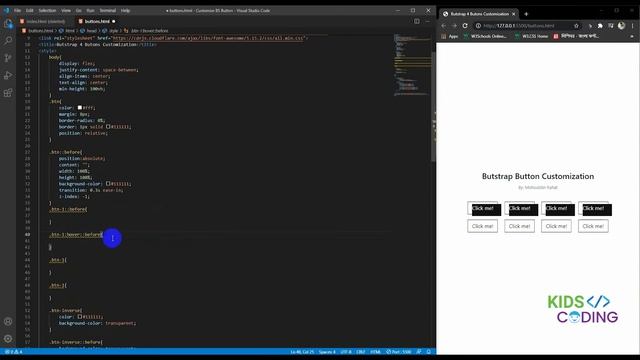640x360 pixels.
Task: Select the buttons.html editor tab
Action: [x=97, y=21]
